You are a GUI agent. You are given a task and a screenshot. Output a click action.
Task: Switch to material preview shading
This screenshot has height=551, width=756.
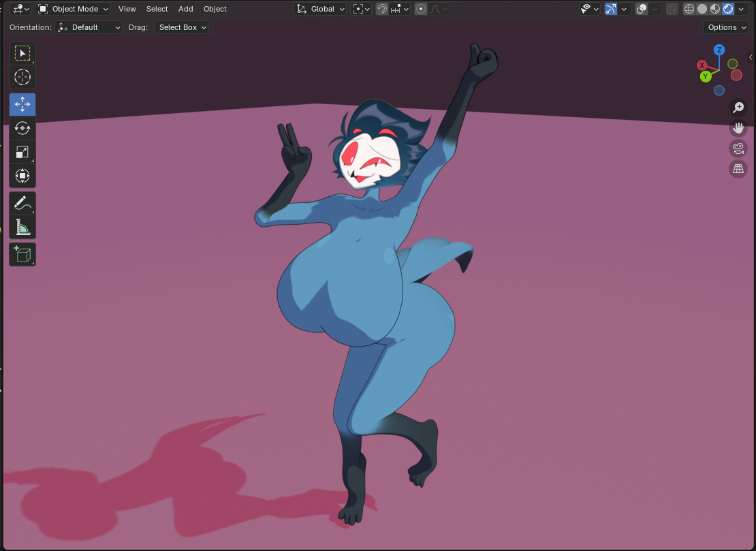pyautogui.click(x=715, y=9)
